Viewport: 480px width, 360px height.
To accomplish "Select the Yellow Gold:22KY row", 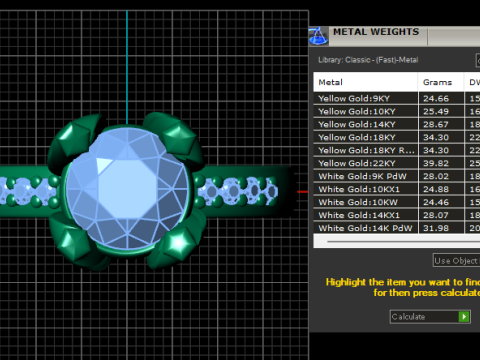I will [x=397, y=164].
